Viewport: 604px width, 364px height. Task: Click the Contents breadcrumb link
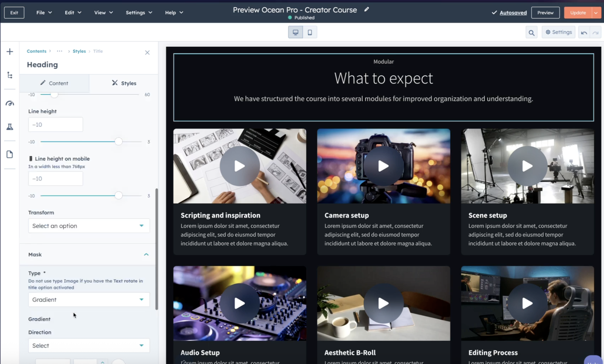click(x=37, y=51)
